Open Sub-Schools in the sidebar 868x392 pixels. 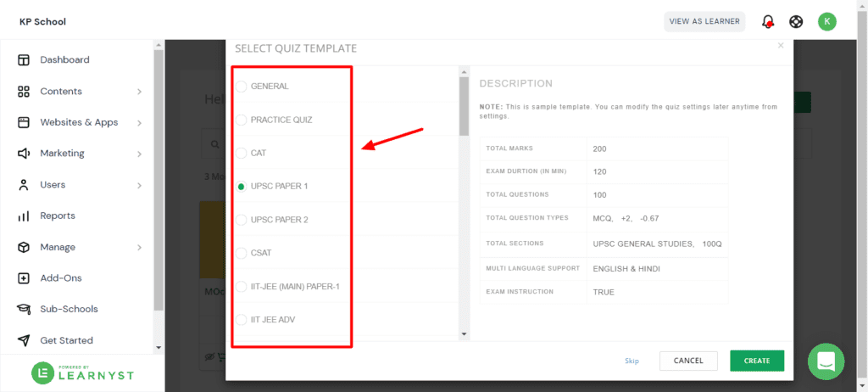69,310
